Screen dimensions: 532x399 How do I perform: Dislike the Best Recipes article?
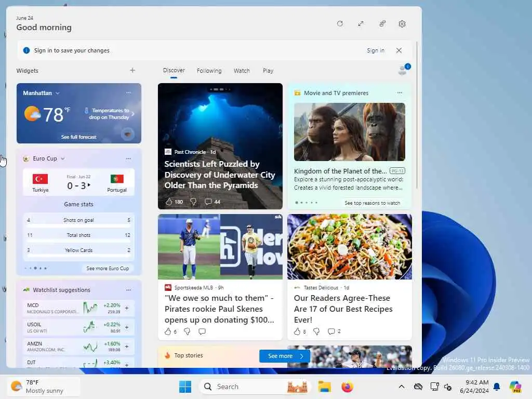316,331
